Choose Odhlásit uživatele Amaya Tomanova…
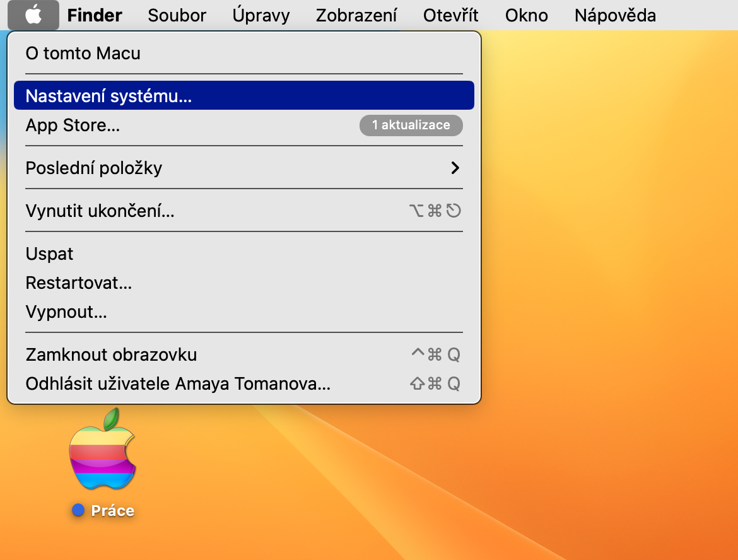The width and height of the screenshot is (738, 560). point(244,383)
